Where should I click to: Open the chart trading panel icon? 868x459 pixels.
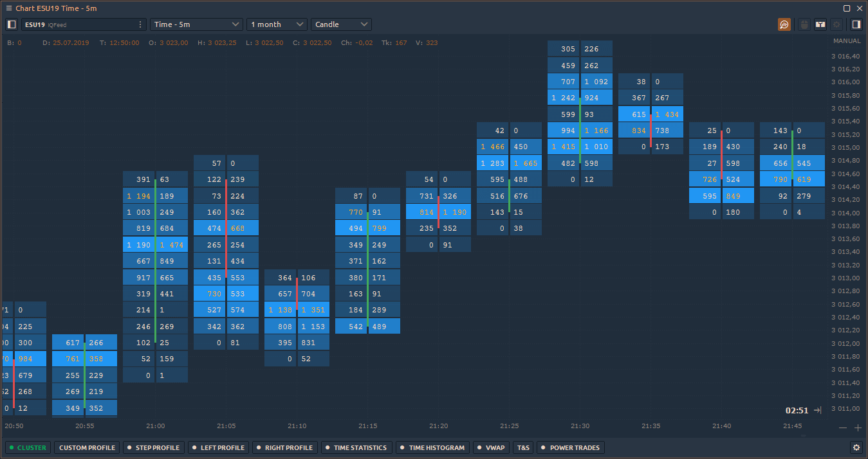(820, 24)
